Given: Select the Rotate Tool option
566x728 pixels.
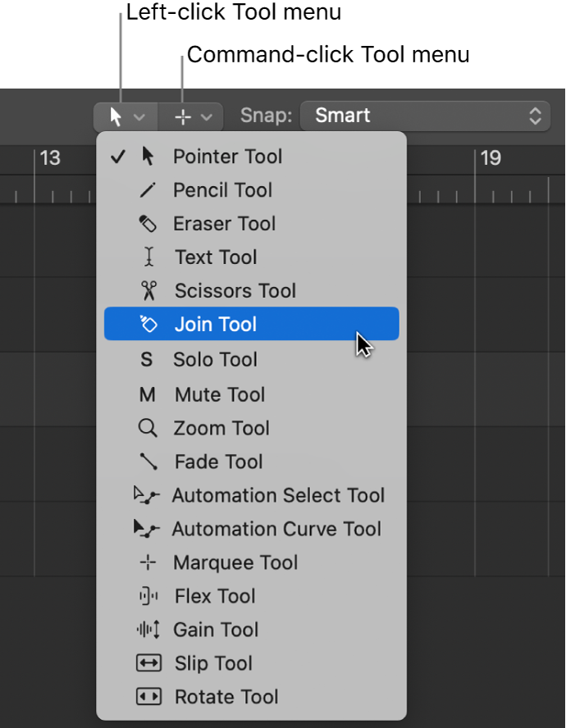Looking at the screenshot, I should click(226, 697).
